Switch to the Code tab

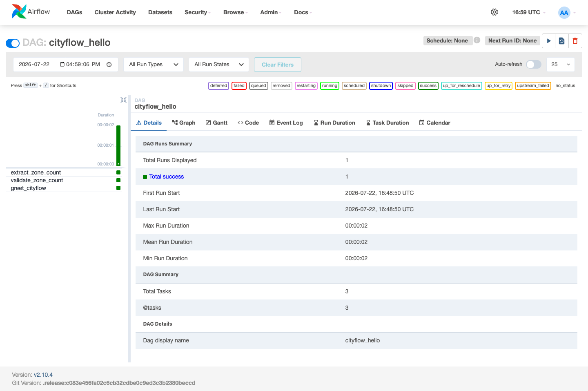point(248,123)
